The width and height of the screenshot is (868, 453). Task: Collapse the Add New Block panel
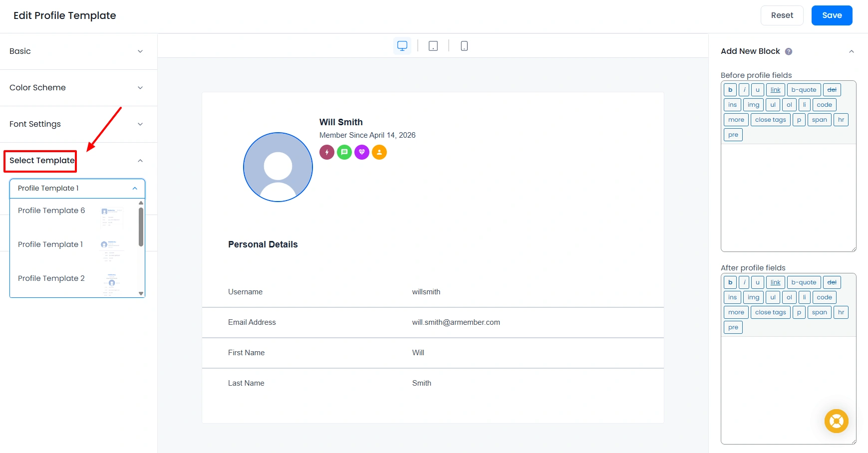(x=852, y=51)
